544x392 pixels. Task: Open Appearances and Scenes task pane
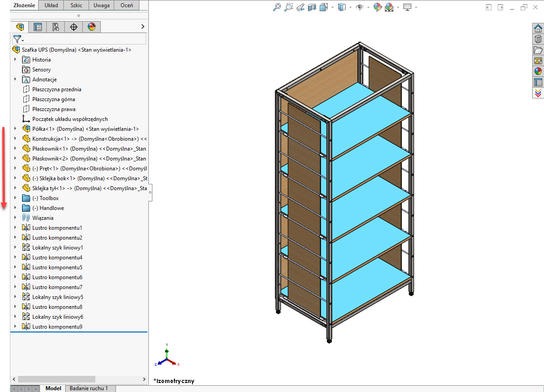point(538,71)
